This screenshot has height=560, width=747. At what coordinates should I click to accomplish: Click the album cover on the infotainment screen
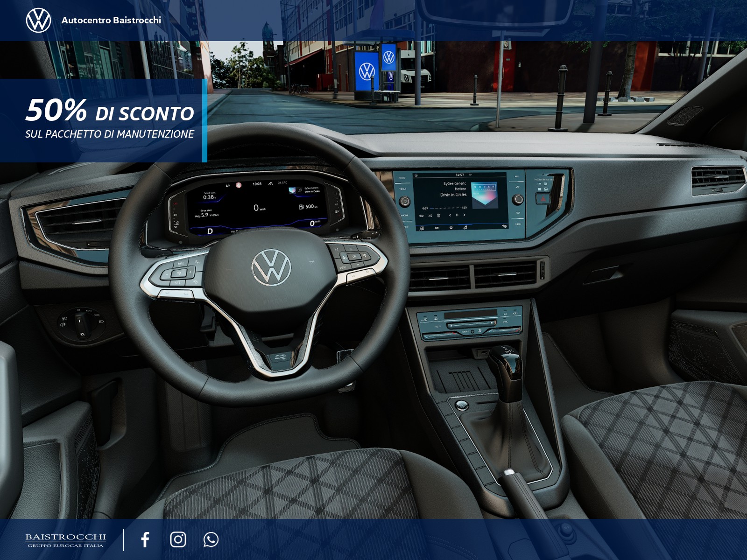coord(484,195)
